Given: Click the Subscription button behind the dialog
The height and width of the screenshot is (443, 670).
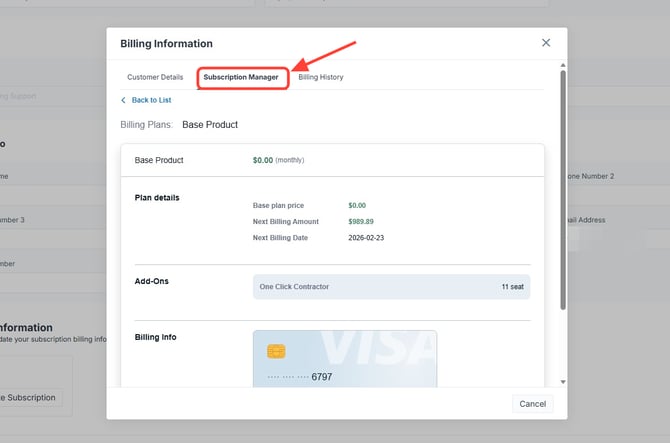Looking at the screenshot, I should click(28, 397).
